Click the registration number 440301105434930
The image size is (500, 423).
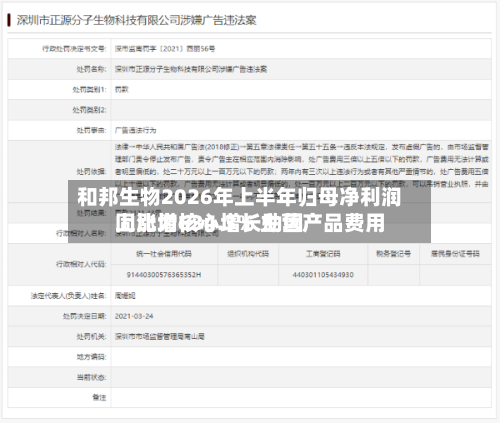pyautogui.click(x=323, y=275)
